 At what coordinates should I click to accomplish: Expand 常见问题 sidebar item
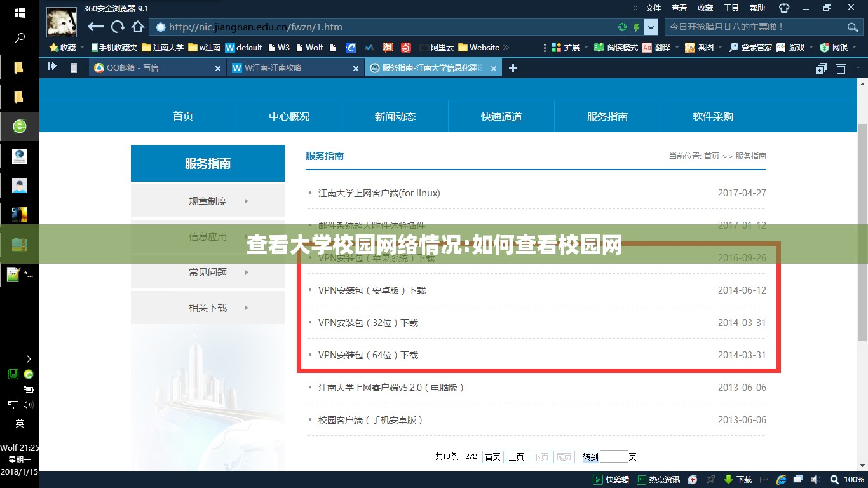point(208,272)
